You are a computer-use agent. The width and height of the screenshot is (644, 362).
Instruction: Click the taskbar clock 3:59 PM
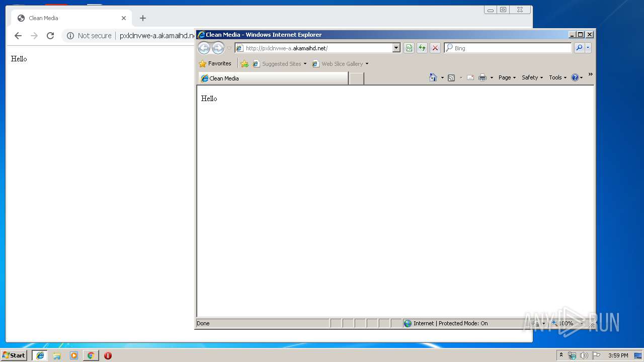(x=618, y=355)
